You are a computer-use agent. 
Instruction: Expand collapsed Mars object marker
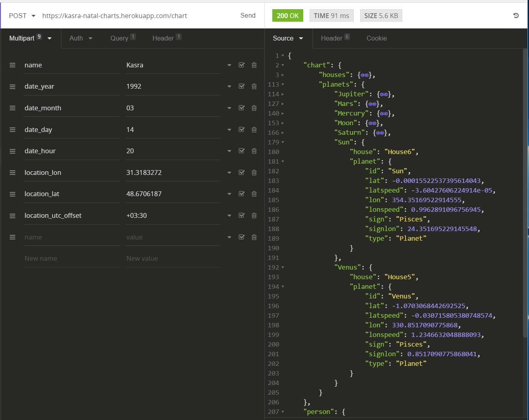[372, 104]
